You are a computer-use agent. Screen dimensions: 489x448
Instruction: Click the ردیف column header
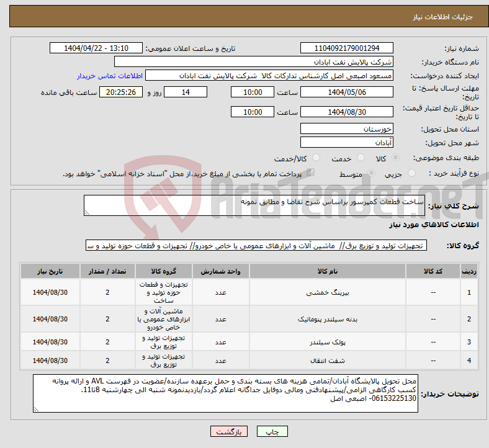(469, 271)
